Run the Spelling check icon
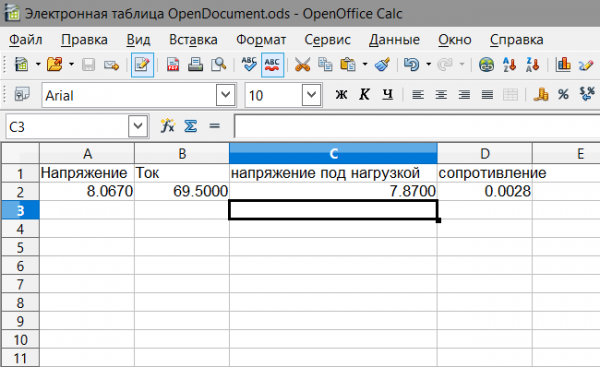The height and width of the screenshot is (367, 600). [249, 65]
